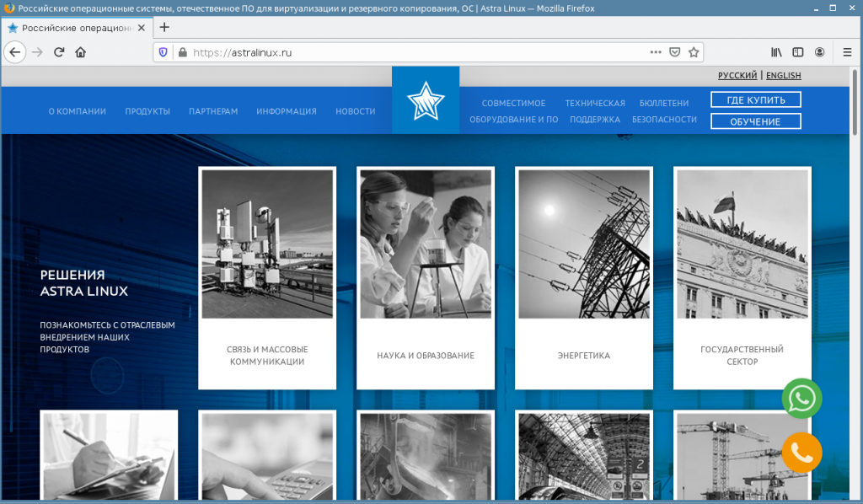
Task: Click the Astra Linux star logo
Action: 426,100
